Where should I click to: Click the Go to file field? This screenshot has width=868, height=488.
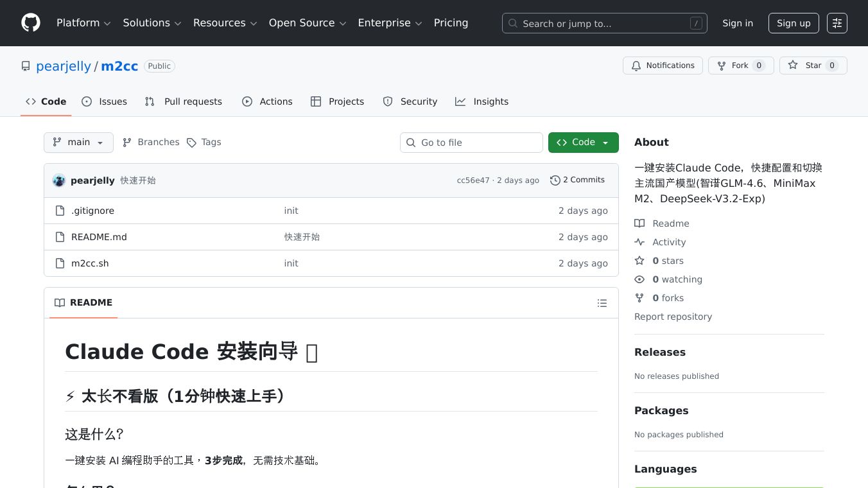pyautogui.click(x=472, y=143)
